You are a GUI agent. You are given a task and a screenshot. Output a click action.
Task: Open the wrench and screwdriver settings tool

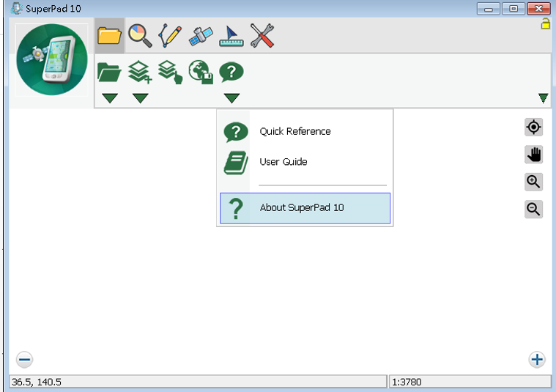[x=262, y=36]
